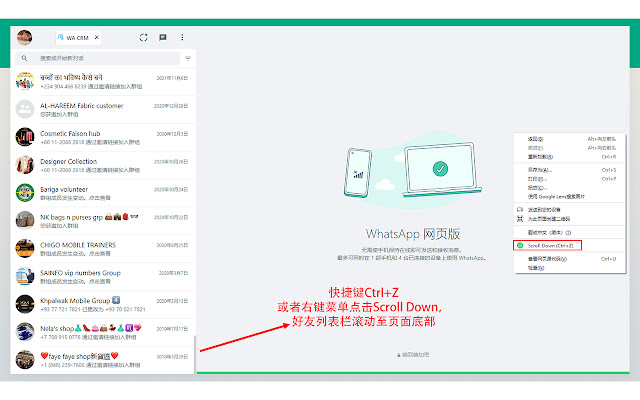Choose 重新加载 Ctrl+R in context menu
Viewport: 640px width, 400px height.
coord(570,157)
